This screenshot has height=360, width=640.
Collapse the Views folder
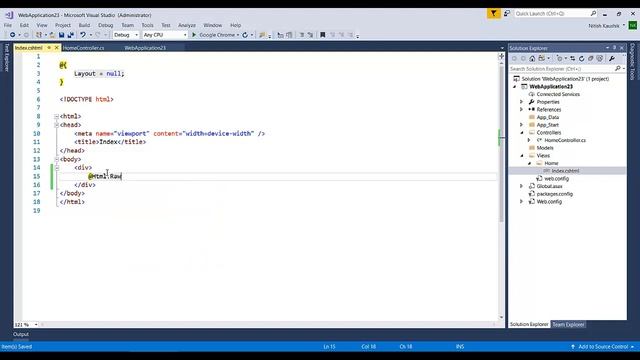(521, 156)
